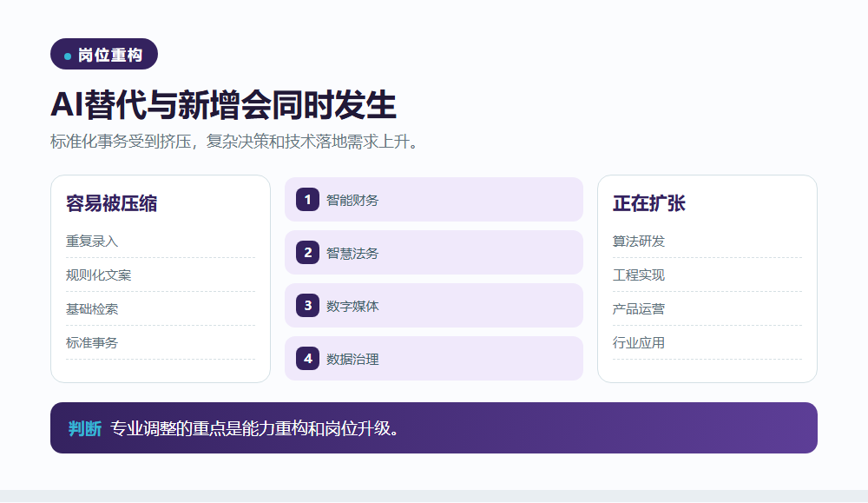Click the 正在扩张 card title
This screenshot has width=868, height=503.
(648, 203)
